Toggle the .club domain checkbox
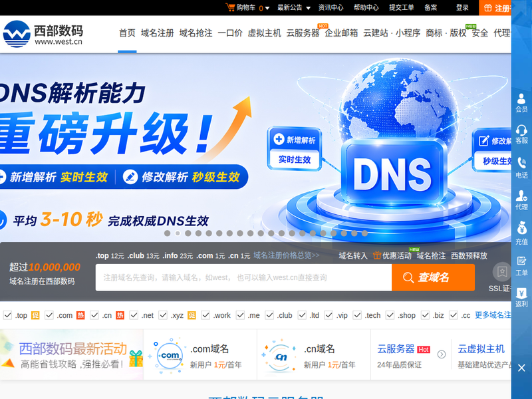This screenshot has height=399, width=532. (x=269, y=315)
